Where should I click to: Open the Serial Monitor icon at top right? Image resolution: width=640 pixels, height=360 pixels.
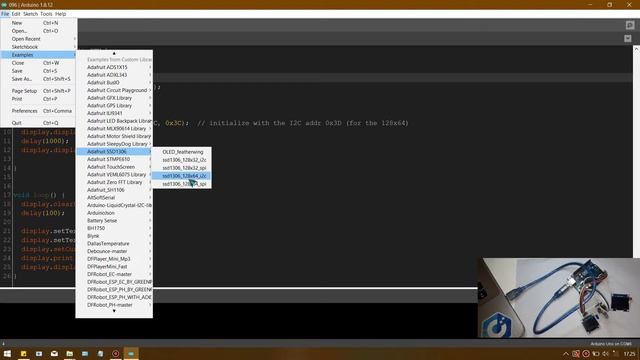click(630, 25)
